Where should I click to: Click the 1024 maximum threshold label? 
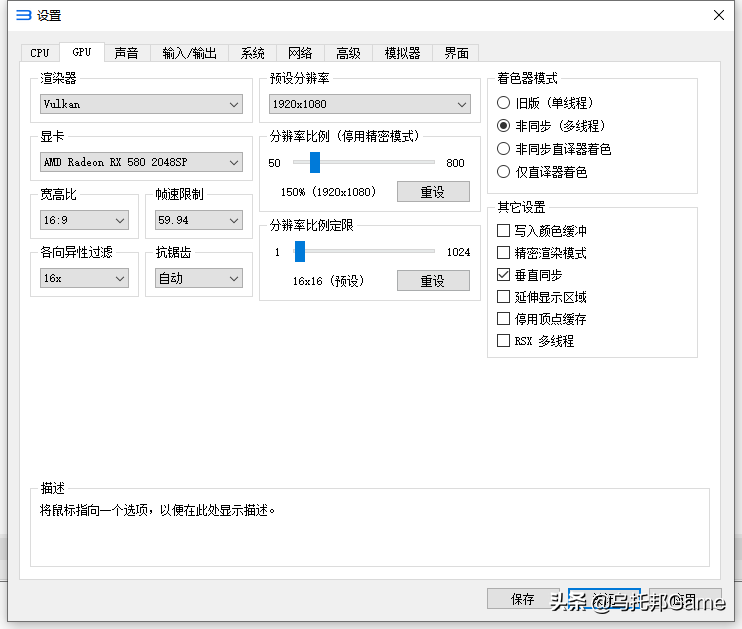(458, 252)
